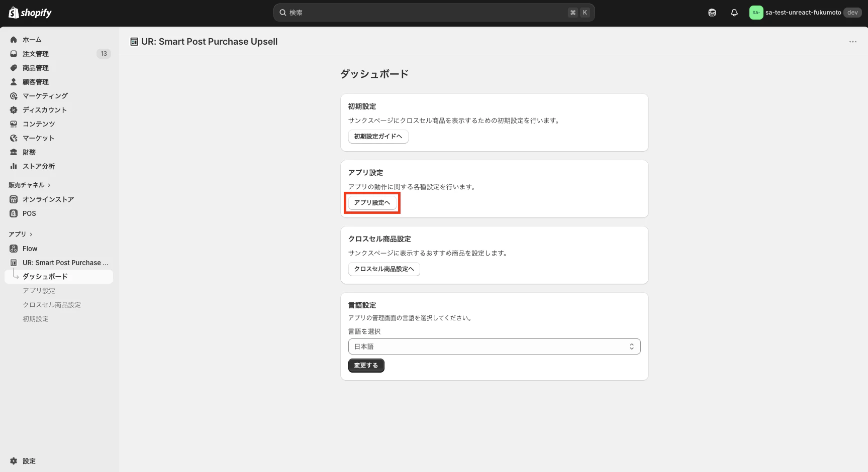Open the store account menu sa-test-unreact-fukumoto
868x472 pixels.
[x=805, y=13]
